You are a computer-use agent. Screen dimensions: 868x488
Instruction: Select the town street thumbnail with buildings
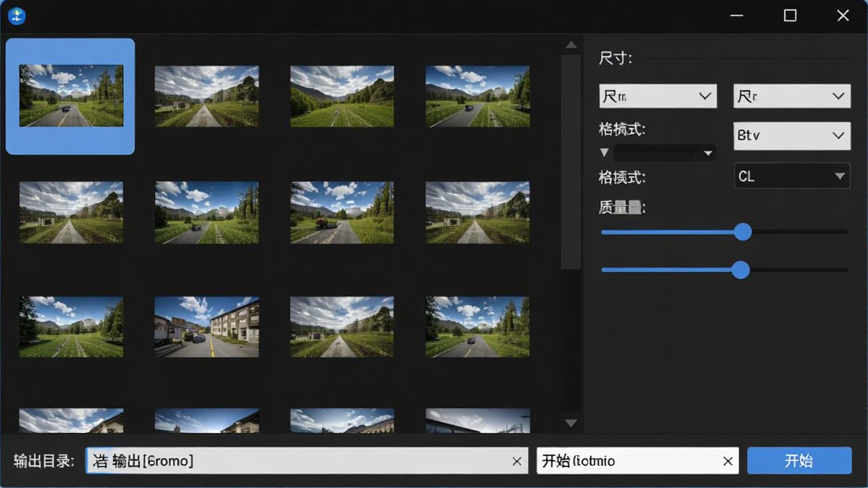point(207,326)
